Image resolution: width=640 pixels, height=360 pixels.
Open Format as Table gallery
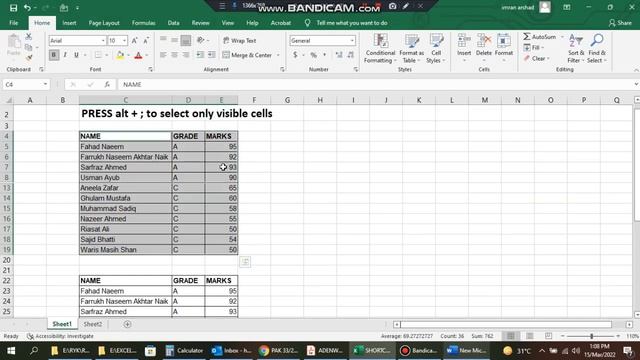pos(411,49)
